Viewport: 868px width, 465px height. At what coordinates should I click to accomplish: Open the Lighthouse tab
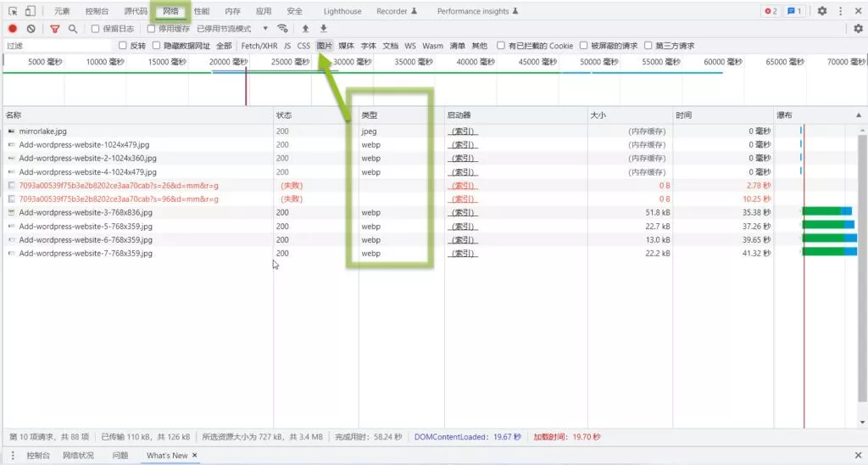[x=342, y=11]
